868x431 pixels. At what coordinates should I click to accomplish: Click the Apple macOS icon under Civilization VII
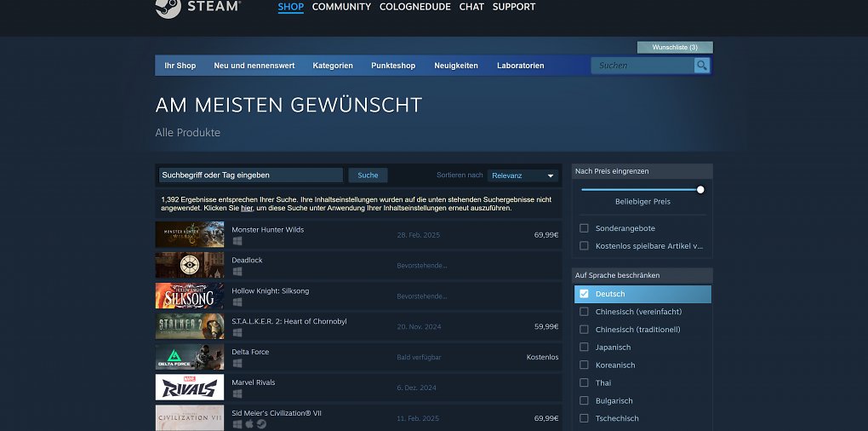249,424
